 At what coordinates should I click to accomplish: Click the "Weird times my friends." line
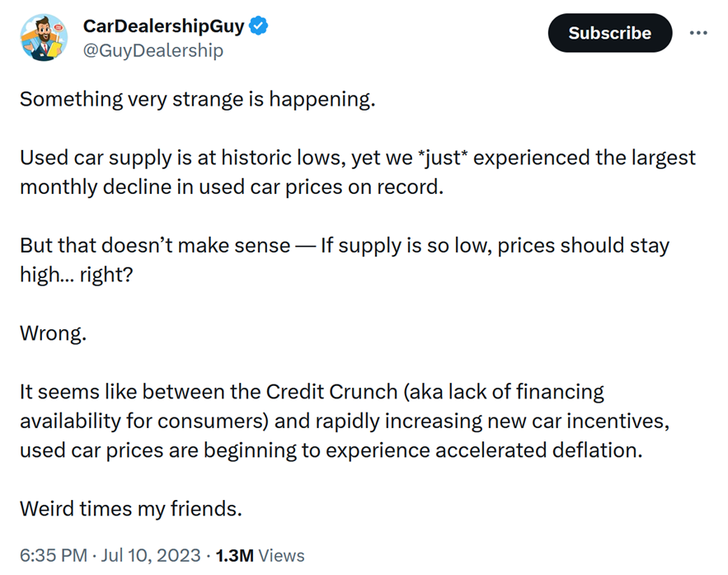pos(130,508)
